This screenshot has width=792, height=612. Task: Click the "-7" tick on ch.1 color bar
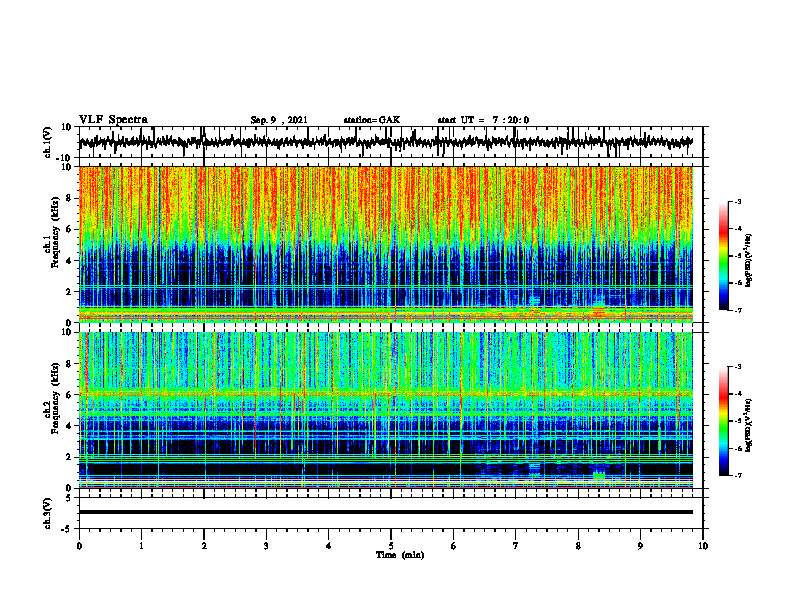pos(737,310)
